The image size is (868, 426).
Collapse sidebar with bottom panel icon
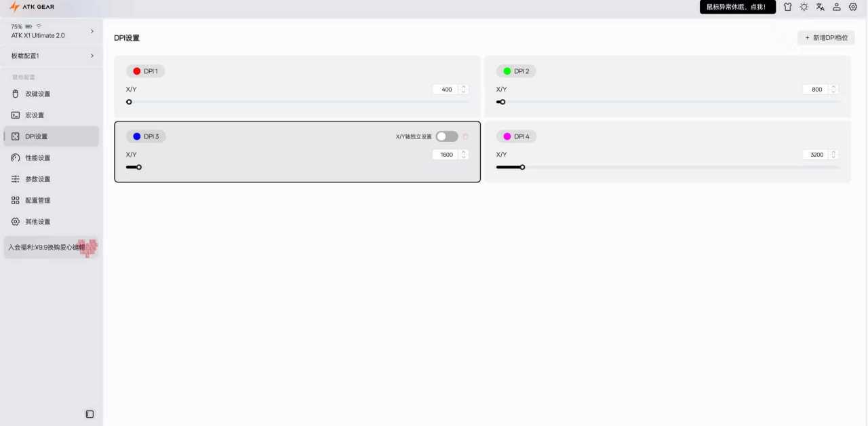coord(90,414)
